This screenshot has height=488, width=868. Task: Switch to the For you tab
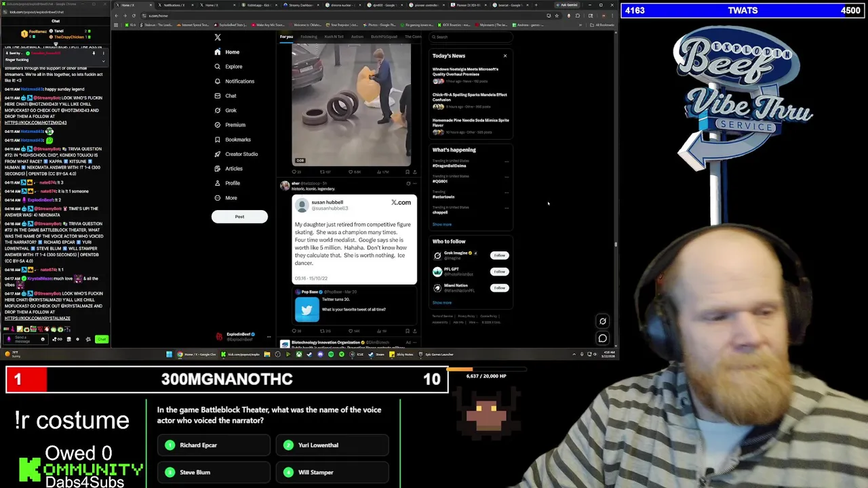pyautogui.click(x=286, y=37)
